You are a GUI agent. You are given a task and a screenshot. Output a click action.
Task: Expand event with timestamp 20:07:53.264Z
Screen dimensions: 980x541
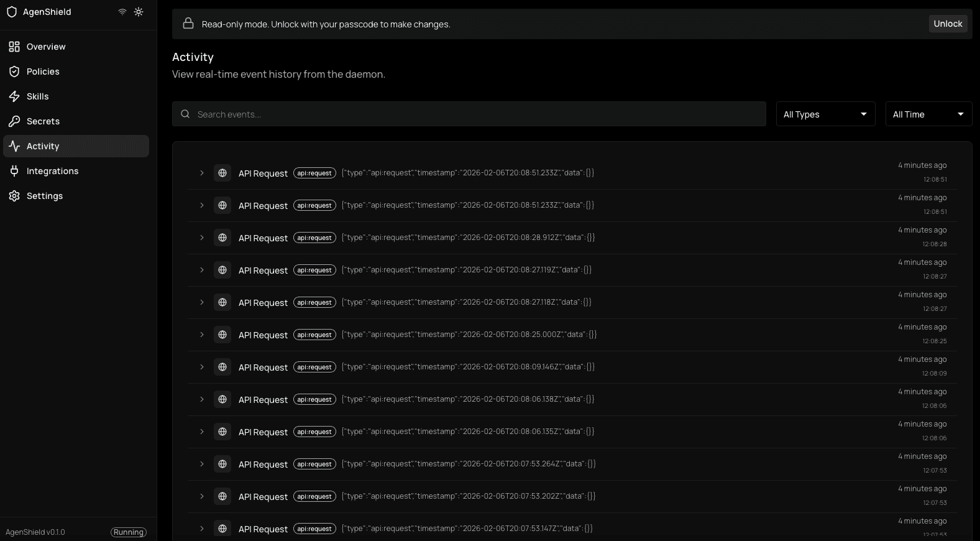(x=202, y=464)
